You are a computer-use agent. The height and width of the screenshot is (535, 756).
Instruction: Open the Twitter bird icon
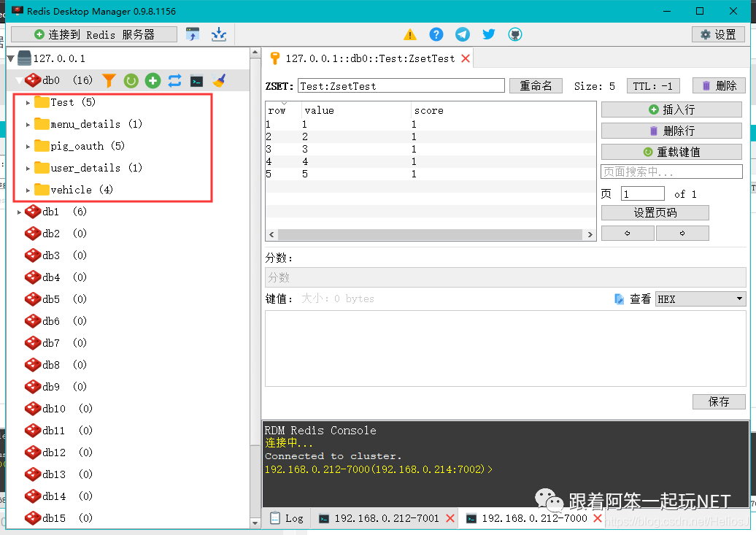click(488, 34)
